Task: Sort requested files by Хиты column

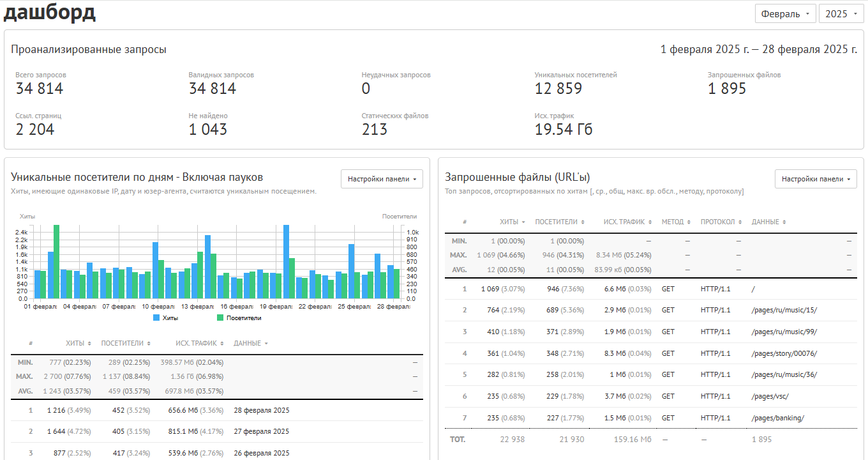Action: point(513,222)
